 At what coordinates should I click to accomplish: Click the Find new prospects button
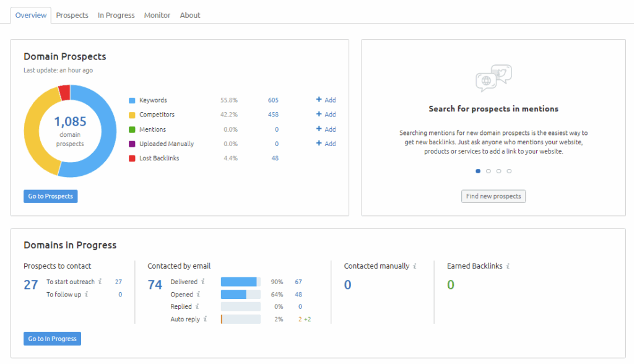click(x=493, y=196)
